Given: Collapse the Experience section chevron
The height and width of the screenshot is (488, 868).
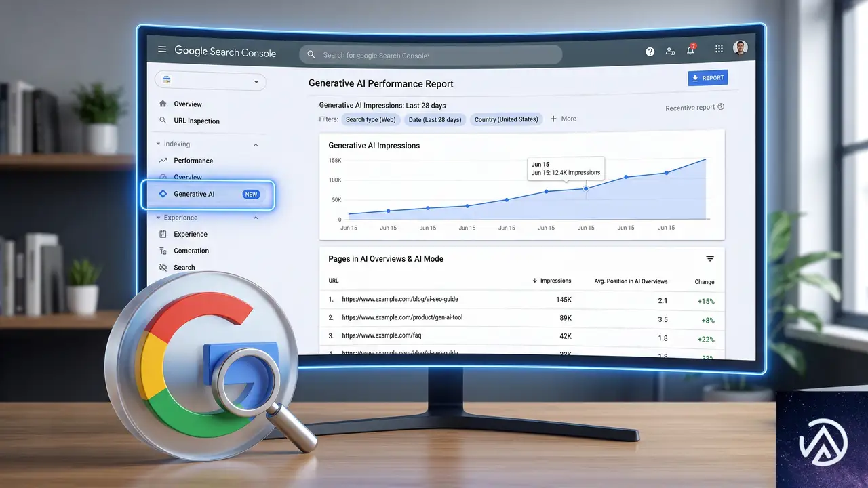Looking at the screenshot, I should tap(256, 218).
